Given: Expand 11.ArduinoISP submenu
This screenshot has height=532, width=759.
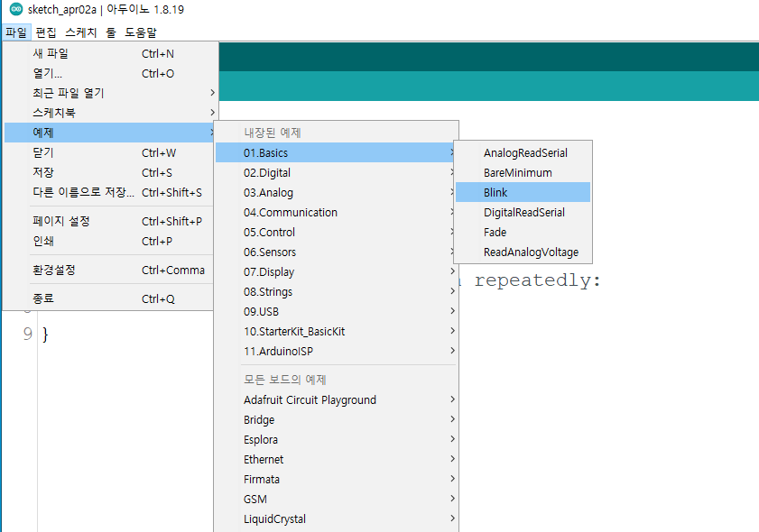Looking at the screenshot, I should [x=336, y=351].
